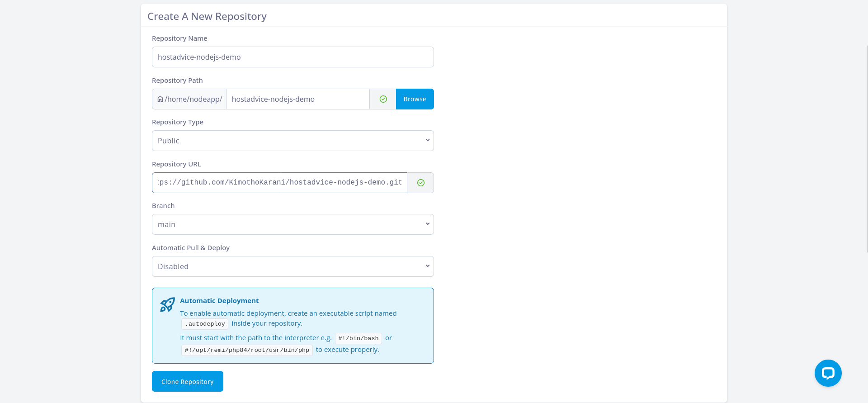Click the #!/bin/bash code snippet
This screenshot has width=868, height=403.
click(359, 338)
